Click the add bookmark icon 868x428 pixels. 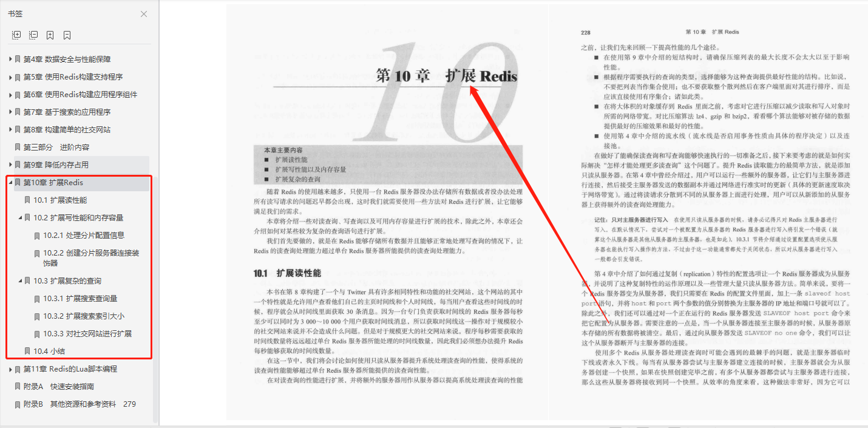pyautogui.click(x=50, y=35)
